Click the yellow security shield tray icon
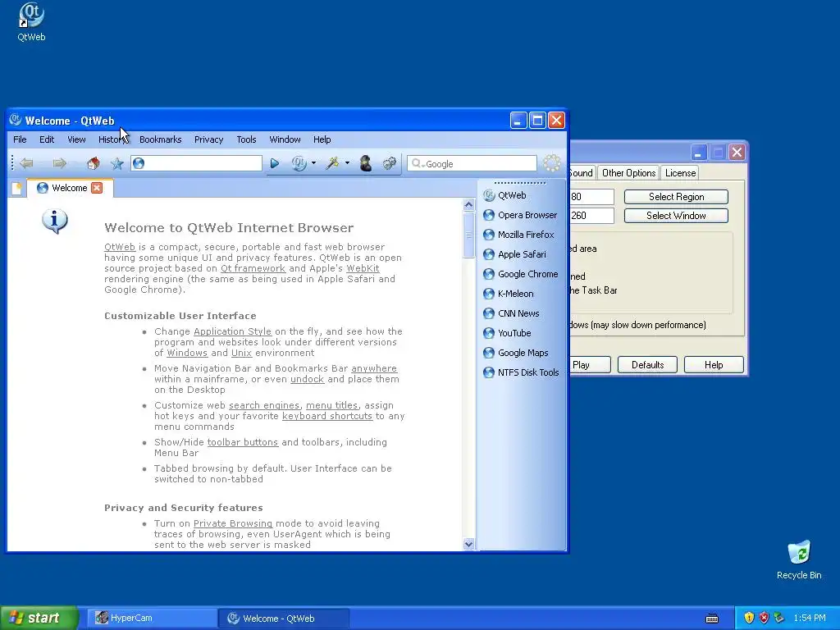The height and width of the screenshot is (630, 840). (749, 619)
